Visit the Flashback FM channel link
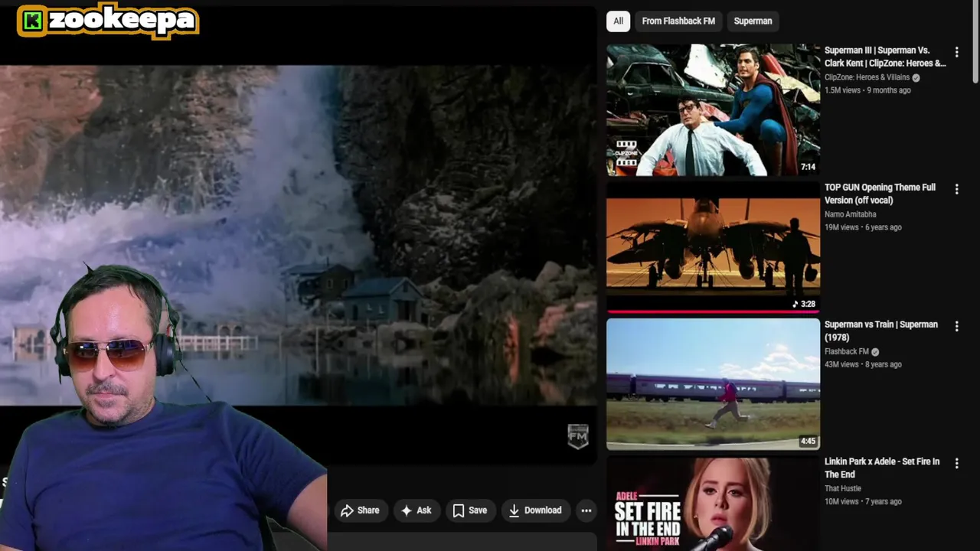 (x=846, y=351)
